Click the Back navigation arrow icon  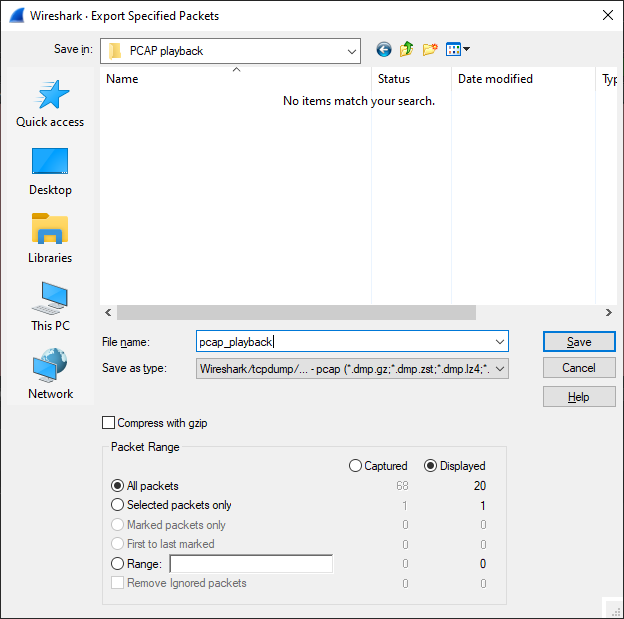point(384,50)
